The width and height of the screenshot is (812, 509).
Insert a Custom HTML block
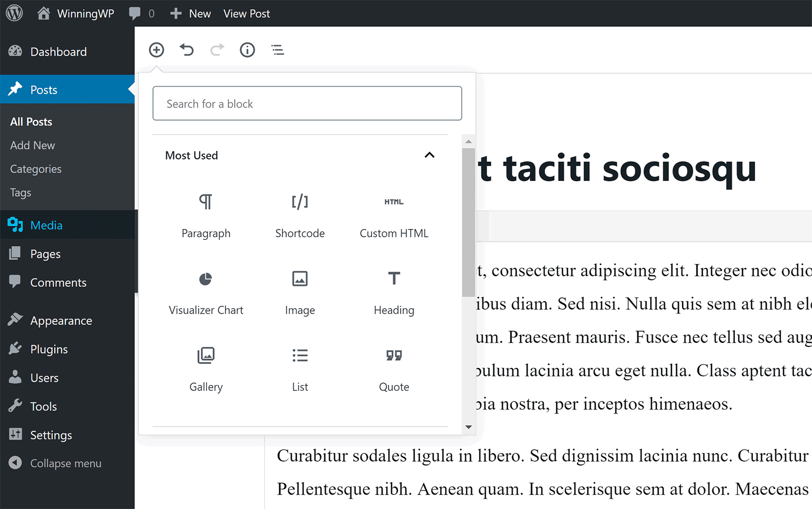(394, 216)
